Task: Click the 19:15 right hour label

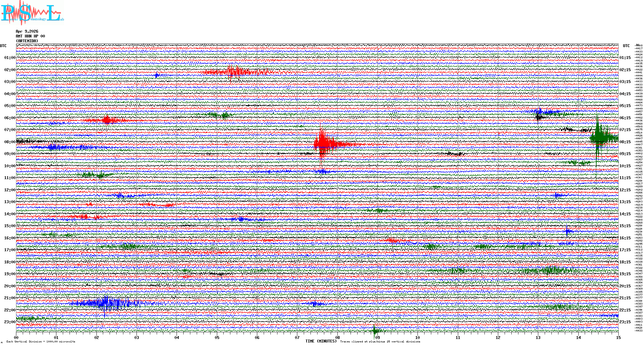Action: [x=625, y=274]
